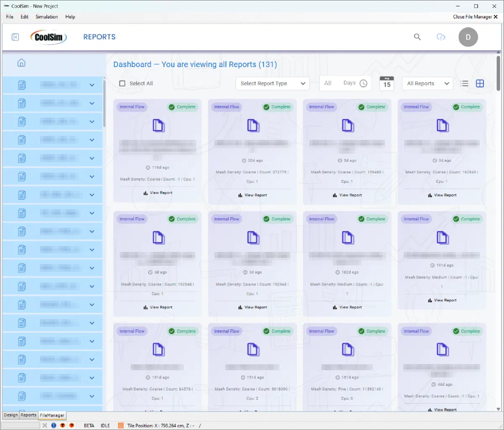The width and height of the screenshot is (504, 430).
Task: View Report on the 182d ago card
Action: 347,307
